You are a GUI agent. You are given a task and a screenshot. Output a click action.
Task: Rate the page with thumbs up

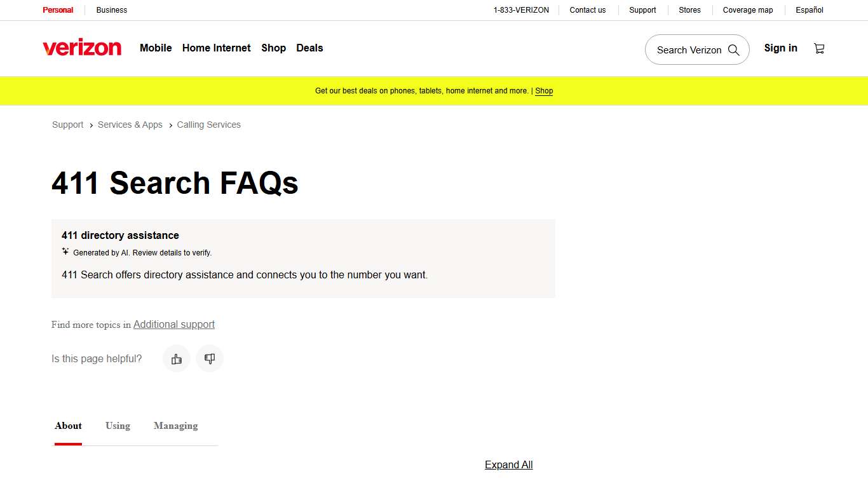click(x=176, y=358)
